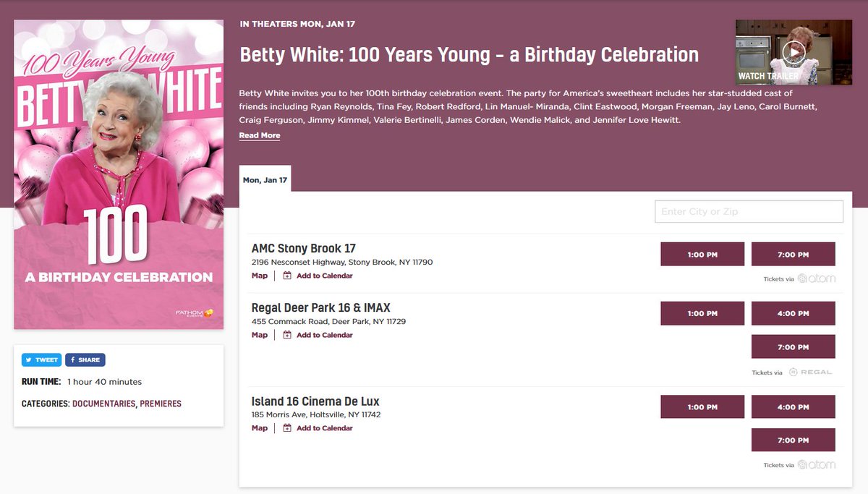Pick 7:00 PM at Regal Deer Park 16
Image resolution: width=868 pixels, height=494 pixels.
pyautogui.click(x=793, y=346)
